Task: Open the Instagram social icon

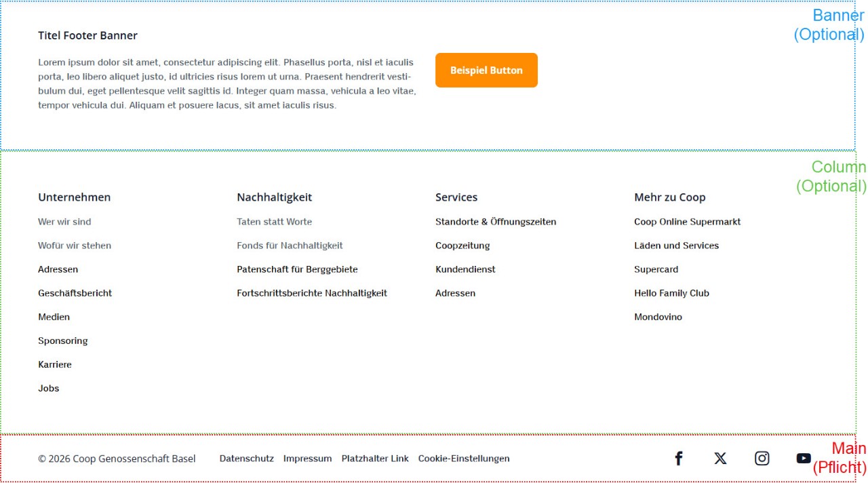Action: (762, 459)
